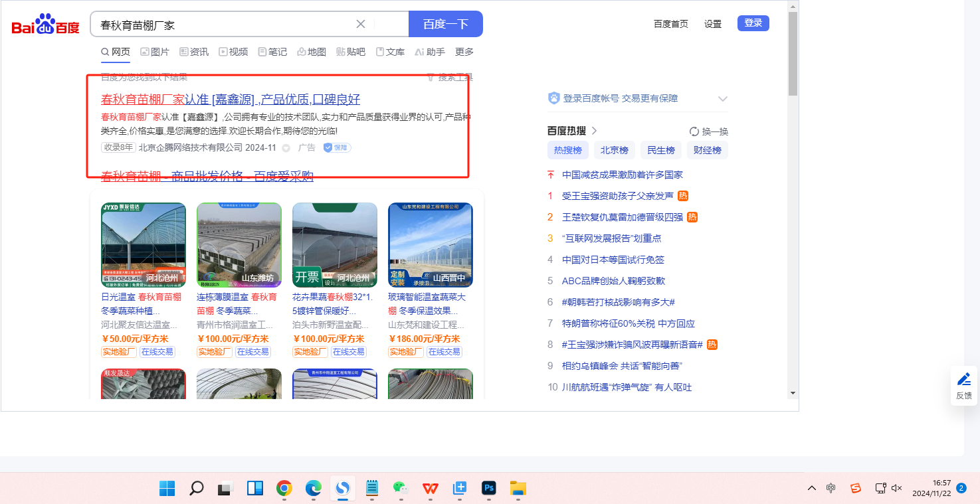Click the 日光温室 greenhouse product thumbnail
The width and height of the screenshot is (980, 504).
pyautogui.click(x=144, y=244)
